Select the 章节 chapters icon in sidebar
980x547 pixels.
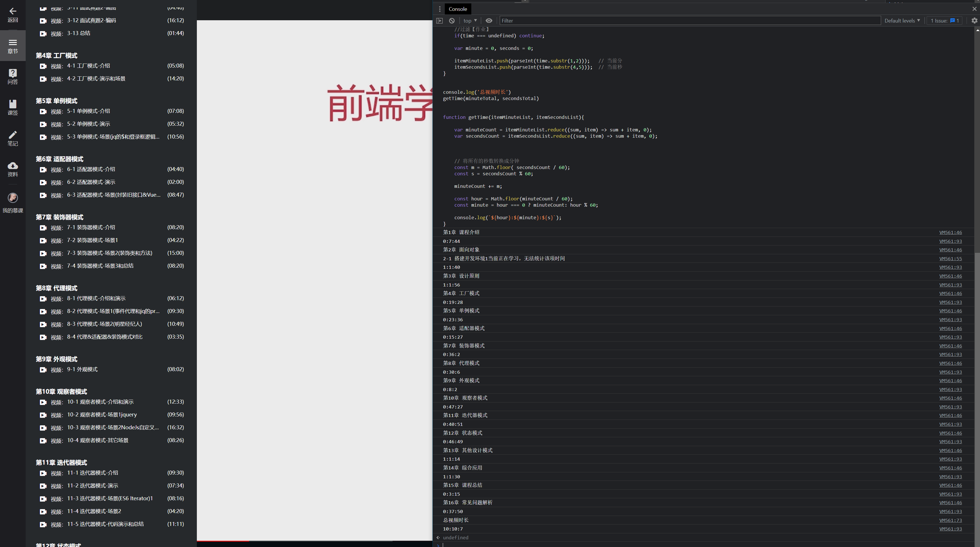(13, 46)
